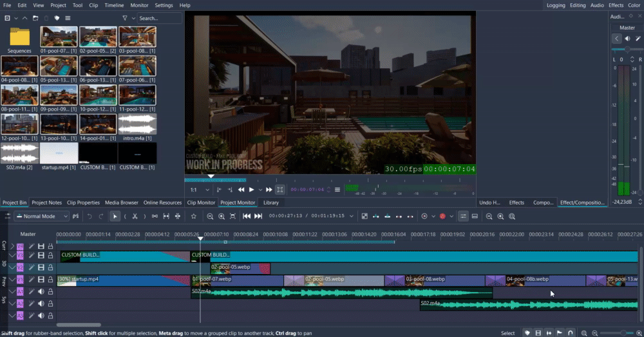Open the Media Browser tab
This screenshot has width=644, height=337.
122,203
